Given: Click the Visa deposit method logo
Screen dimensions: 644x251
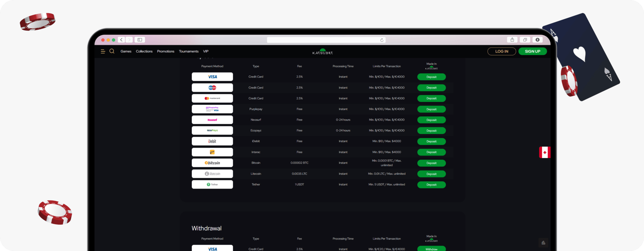Looking at the screenshot, I should pos(212,77).
